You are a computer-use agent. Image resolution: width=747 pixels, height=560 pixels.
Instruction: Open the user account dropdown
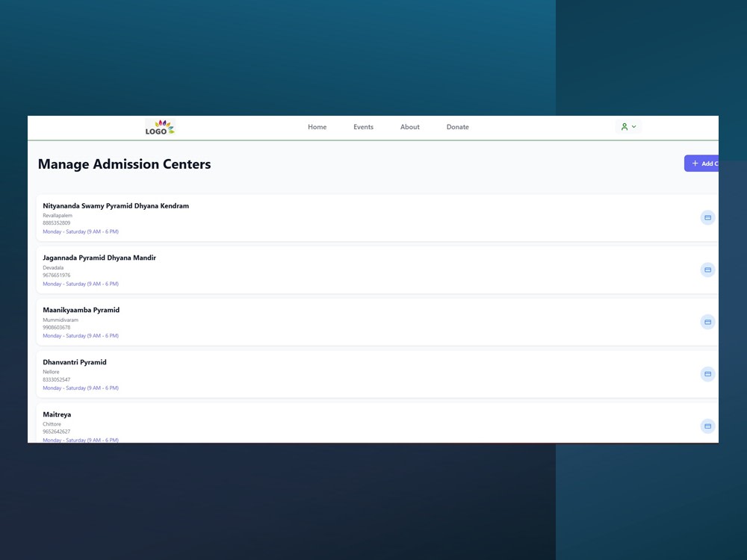pos(628,127)
